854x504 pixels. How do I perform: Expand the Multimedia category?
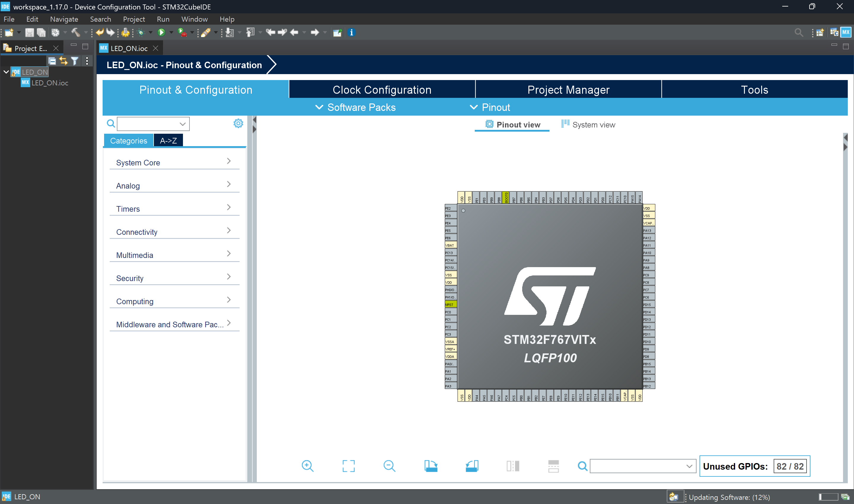point(174,255)
